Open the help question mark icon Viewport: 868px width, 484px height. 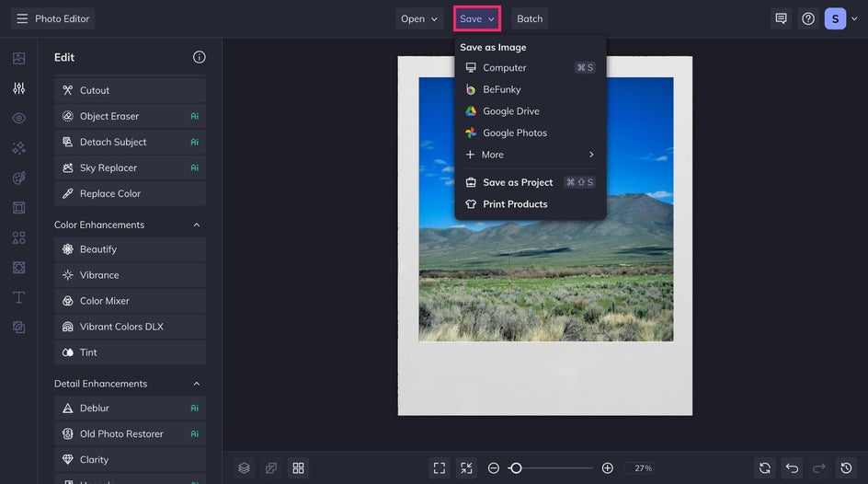point(808,18)
